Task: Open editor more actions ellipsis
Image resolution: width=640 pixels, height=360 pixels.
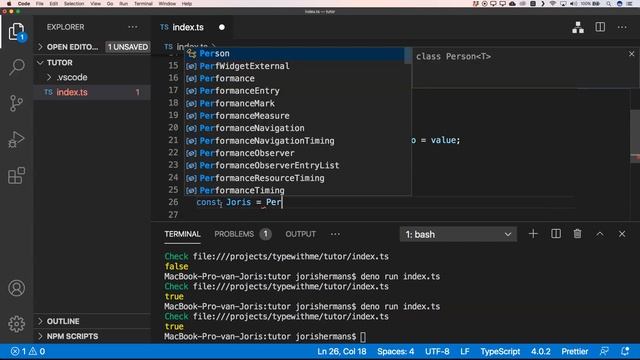Action: tap(622, 27)
